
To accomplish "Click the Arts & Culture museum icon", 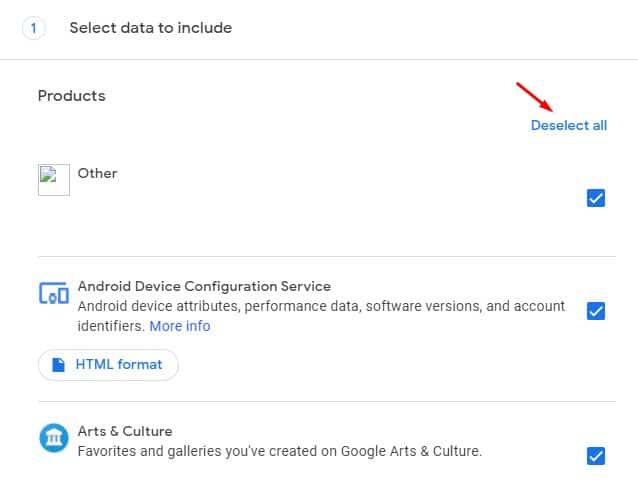I will click(54, 438).
